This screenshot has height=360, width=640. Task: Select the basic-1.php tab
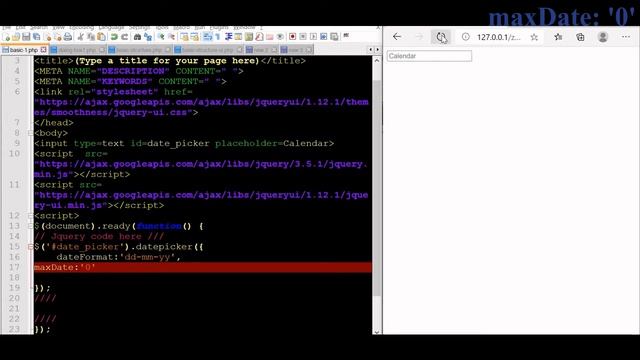(x=24, y=50)
